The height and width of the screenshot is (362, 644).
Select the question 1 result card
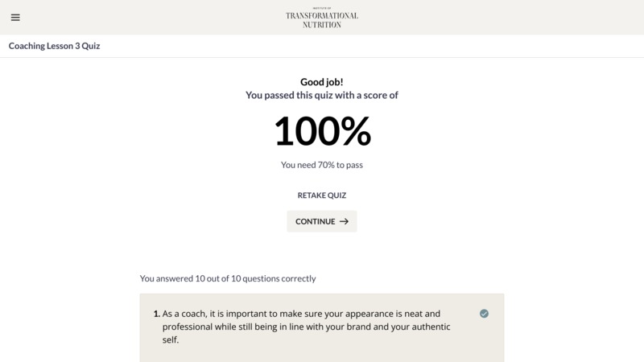click(x=322, y=327)
